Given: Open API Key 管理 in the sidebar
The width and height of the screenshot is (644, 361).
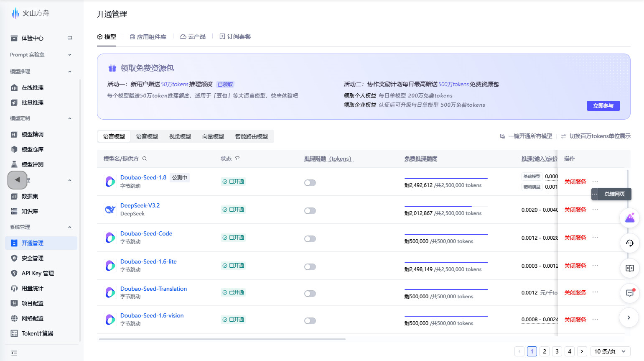Looking at the screenshot, I should [38, 273].
